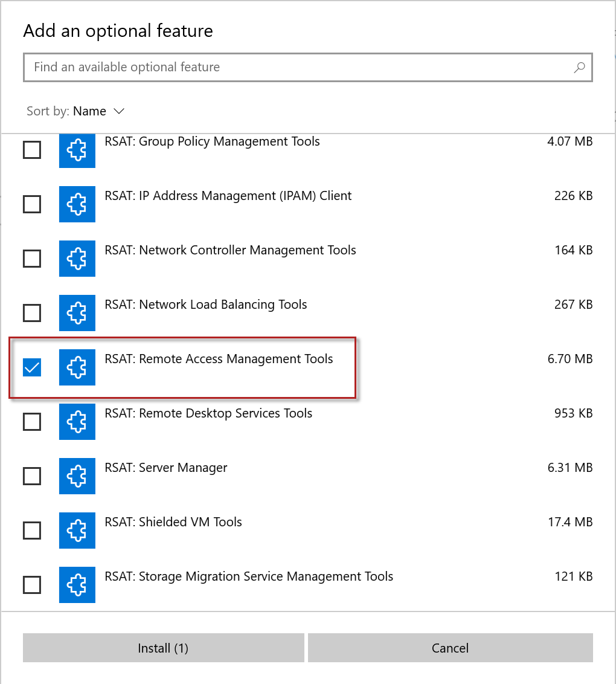Image resolution: width=616 pixels, height=684 pixels.
Task: Click the Network Controller Management Tools icon
Action: (x=77, y=259)
